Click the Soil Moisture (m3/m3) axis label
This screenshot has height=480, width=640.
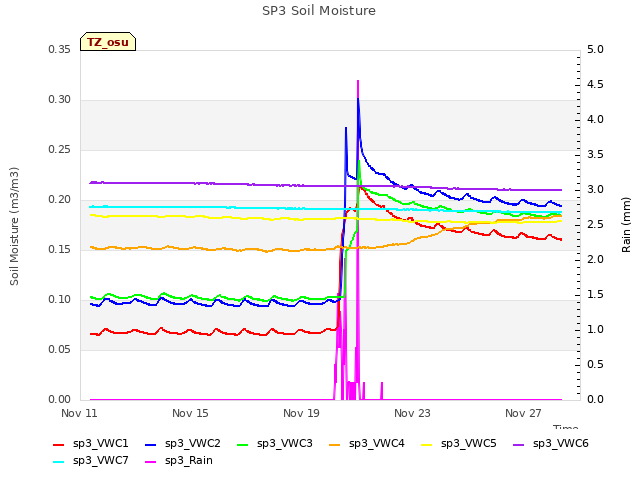[14, 226]
